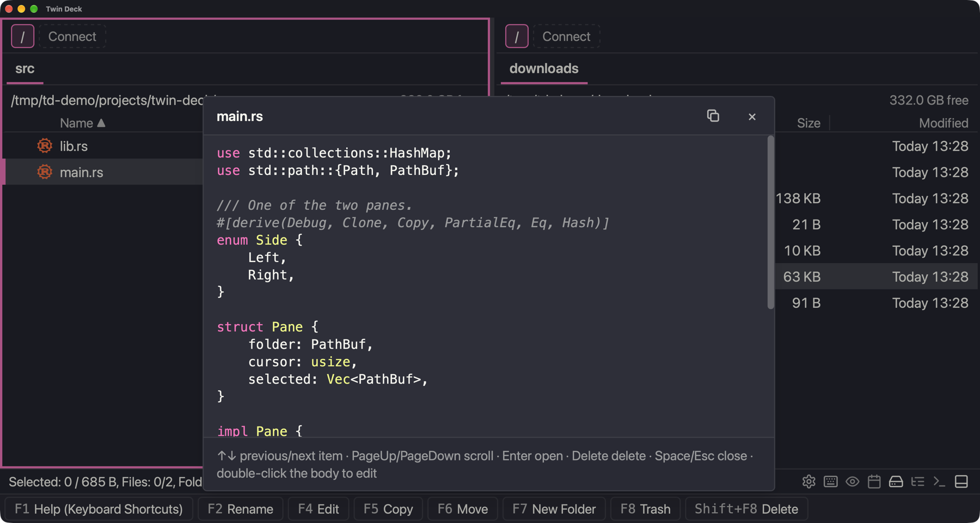The width and height of the screenshot is (980, 523).
Task: Click the calendar icon in the status bar
Action: [x=874, y=482]
